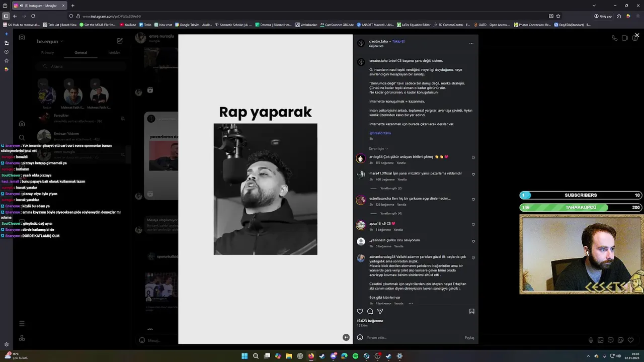This screenshot has width=644, height=362.
Task: Mute the tab via its speaker icon
Action: (x=21, y=6)
